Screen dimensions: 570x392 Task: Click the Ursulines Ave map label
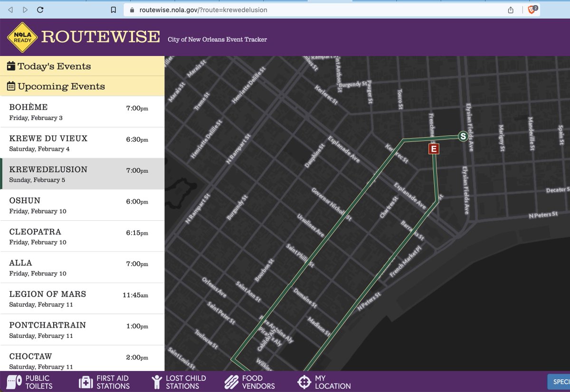pos(310,226)
